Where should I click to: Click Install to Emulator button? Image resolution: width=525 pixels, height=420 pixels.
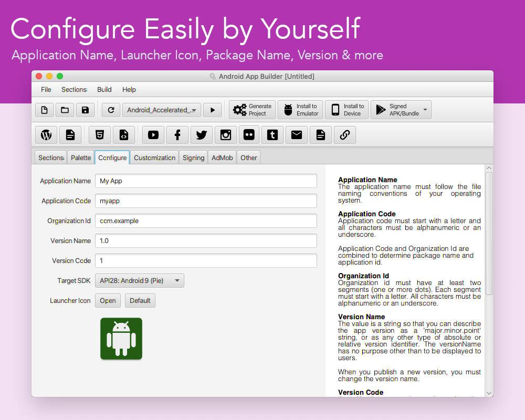point(300,110)
